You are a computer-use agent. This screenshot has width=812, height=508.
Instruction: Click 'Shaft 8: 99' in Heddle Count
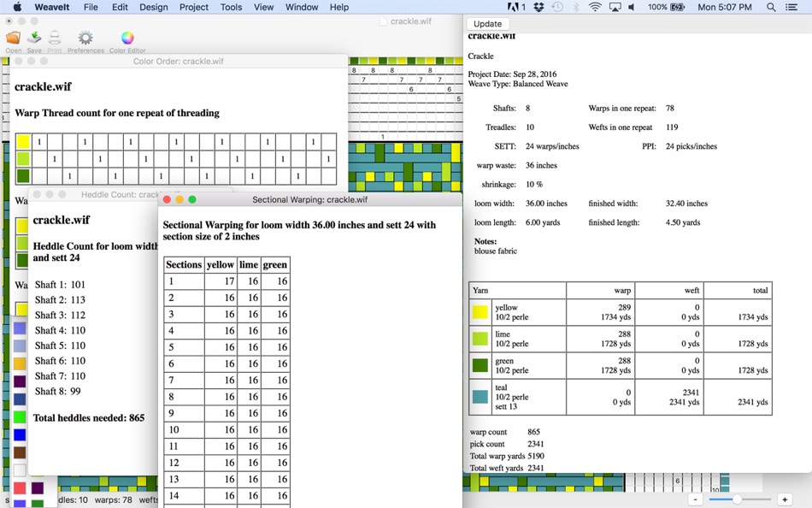57,392
